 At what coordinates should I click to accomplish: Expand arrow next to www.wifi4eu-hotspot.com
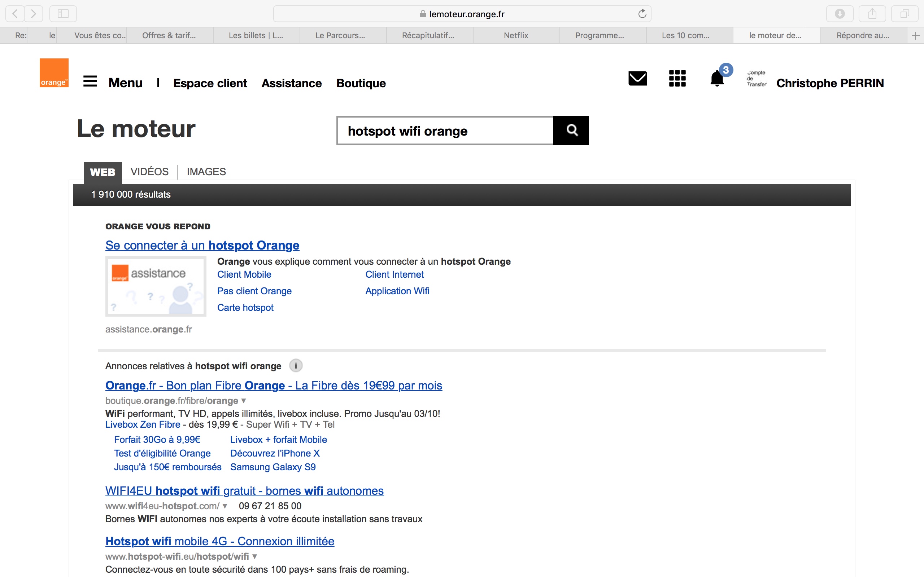click(x=225, y=506)
